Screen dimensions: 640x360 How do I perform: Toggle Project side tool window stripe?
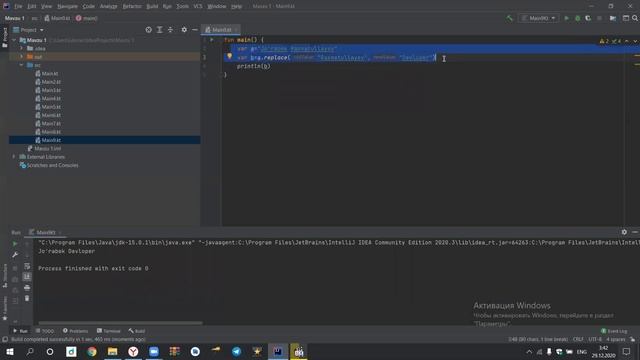click(x=5, y=38)
